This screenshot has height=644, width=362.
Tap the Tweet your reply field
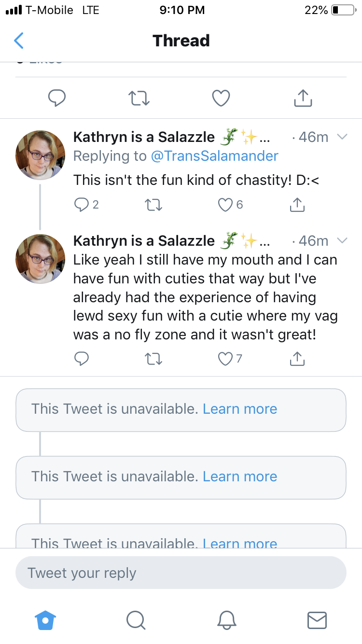[181, 573]
